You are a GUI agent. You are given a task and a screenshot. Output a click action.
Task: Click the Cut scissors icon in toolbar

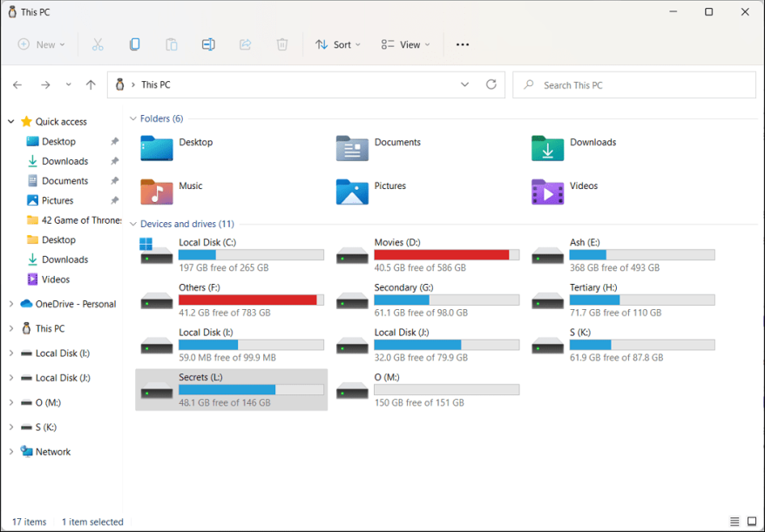[x=98, y=44]
